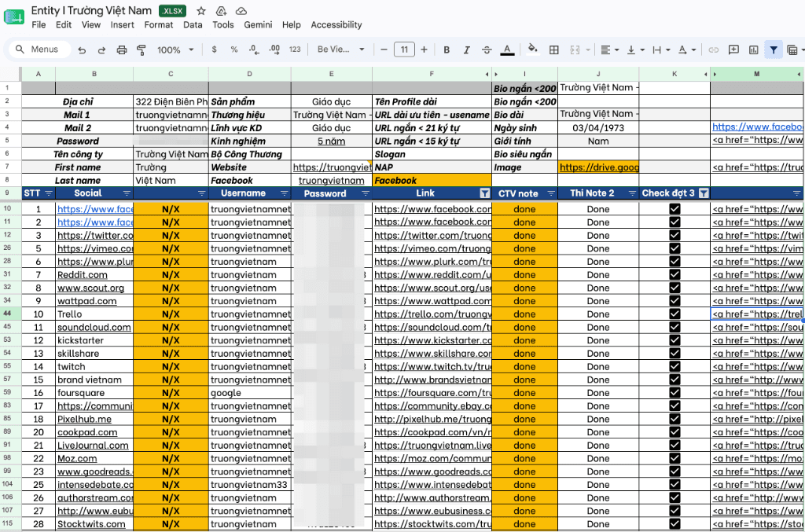Toggle checkbox for the twitter row STT 3
Screen dimensions: 805x532
675,235
